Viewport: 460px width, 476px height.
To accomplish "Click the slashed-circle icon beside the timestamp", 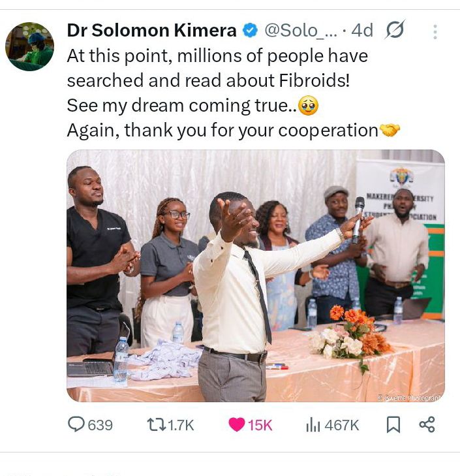I will point(395,30).
